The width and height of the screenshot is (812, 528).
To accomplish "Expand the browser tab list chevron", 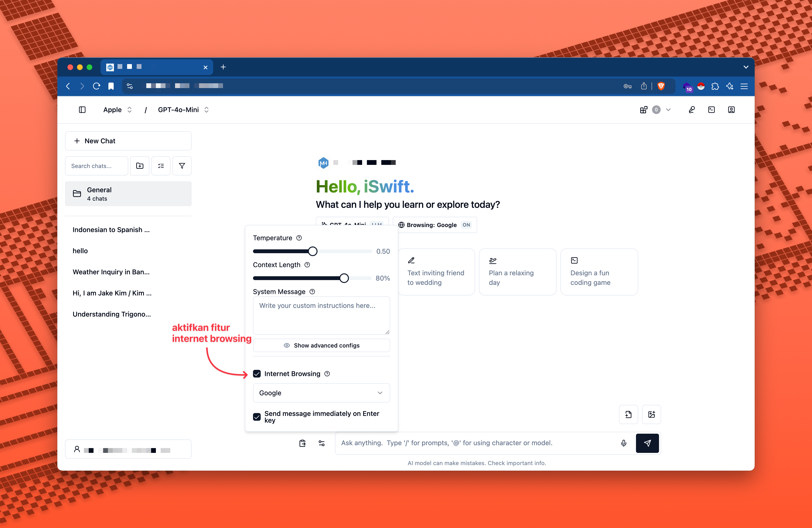I will (746, 67).
